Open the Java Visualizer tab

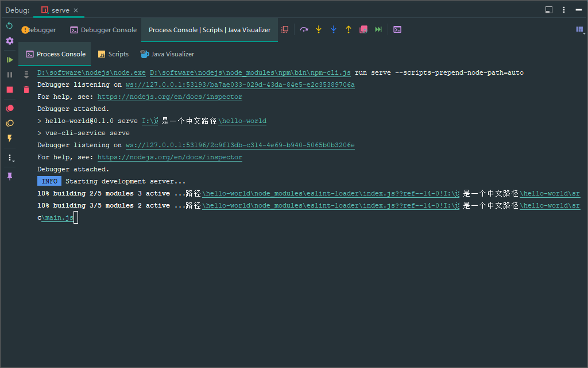[167, 53]
